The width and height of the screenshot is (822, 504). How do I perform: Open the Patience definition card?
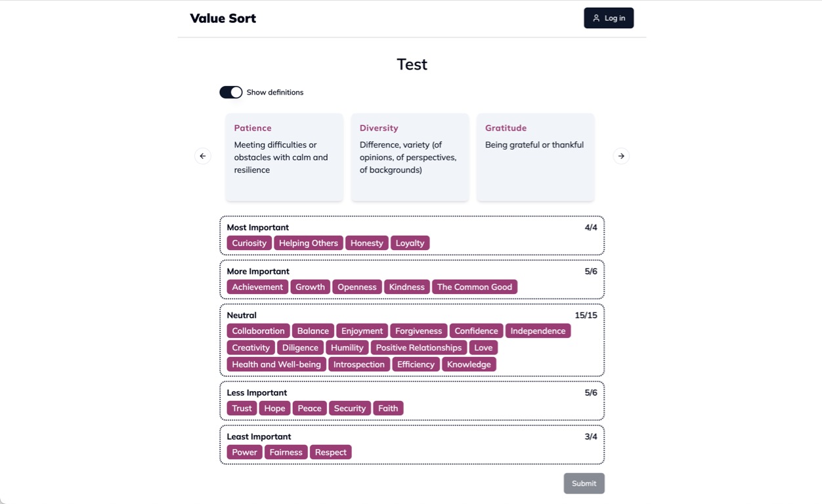point(284,157)
